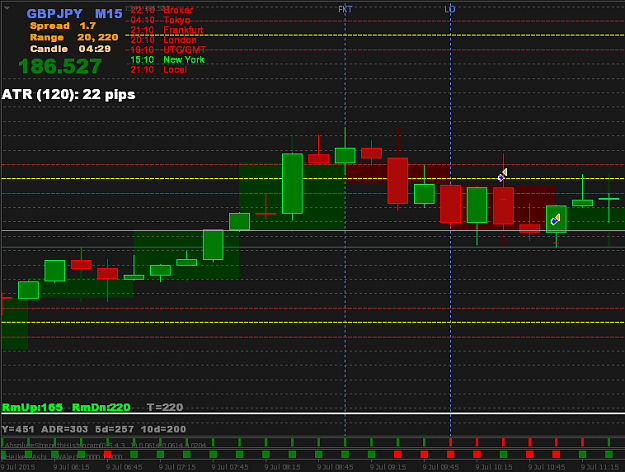Image resolution: width=625 pixels, height=472 pixels.
Task: Click the T=220 label
Action: click(x=165, y=407)
